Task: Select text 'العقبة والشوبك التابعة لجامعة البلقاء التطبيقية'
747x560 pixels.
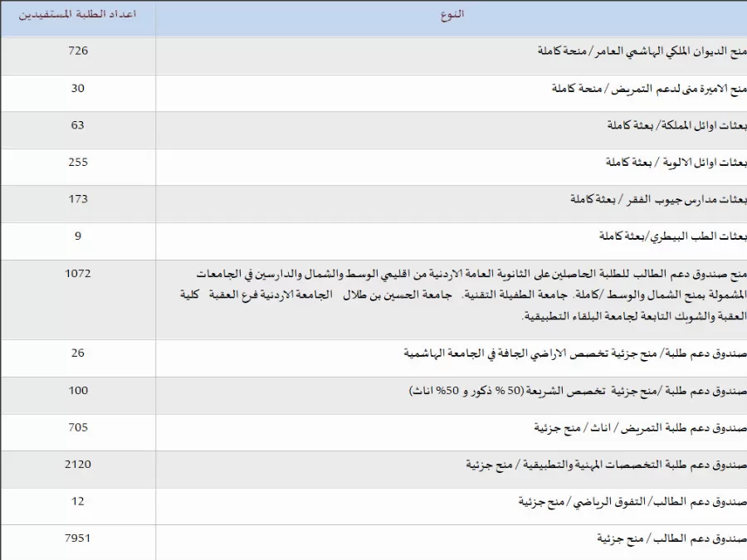Action: click(x=634, y=316)
